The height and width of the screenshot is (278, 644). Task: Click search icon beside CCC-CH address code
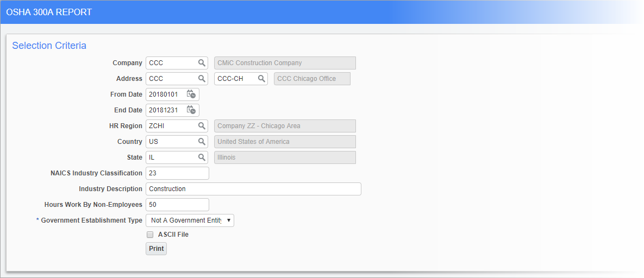pyautogui.click(x=261, y=79)
